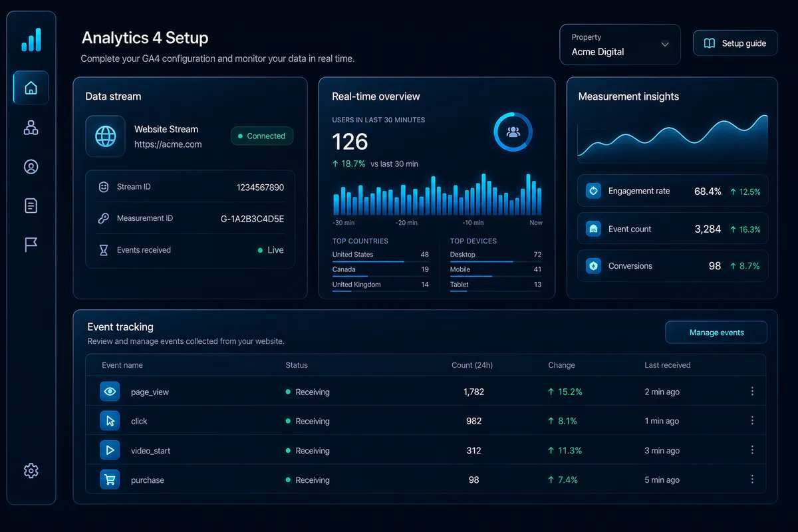Click the Desktop devices progress bar
Image resolution: width=798 pixels, height=532 pixels.
pyautogui.click(x=495, y=261)
